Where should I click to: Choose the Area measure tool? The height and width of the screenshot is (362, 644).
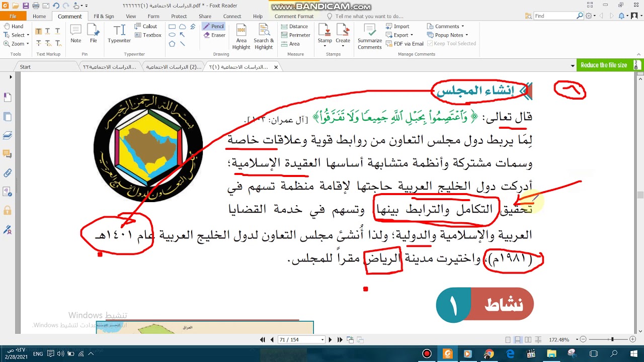tap(290, 44)
